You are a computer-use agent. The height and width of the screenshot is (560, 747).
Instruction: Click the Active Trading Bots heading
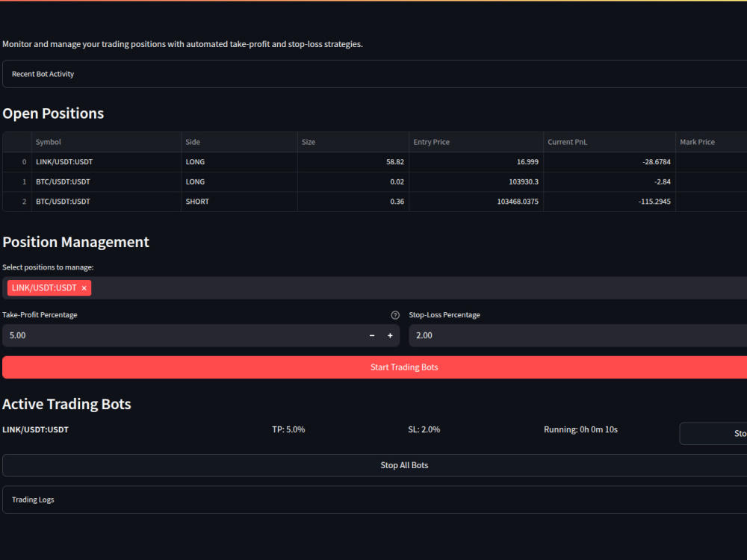(66, 404)
